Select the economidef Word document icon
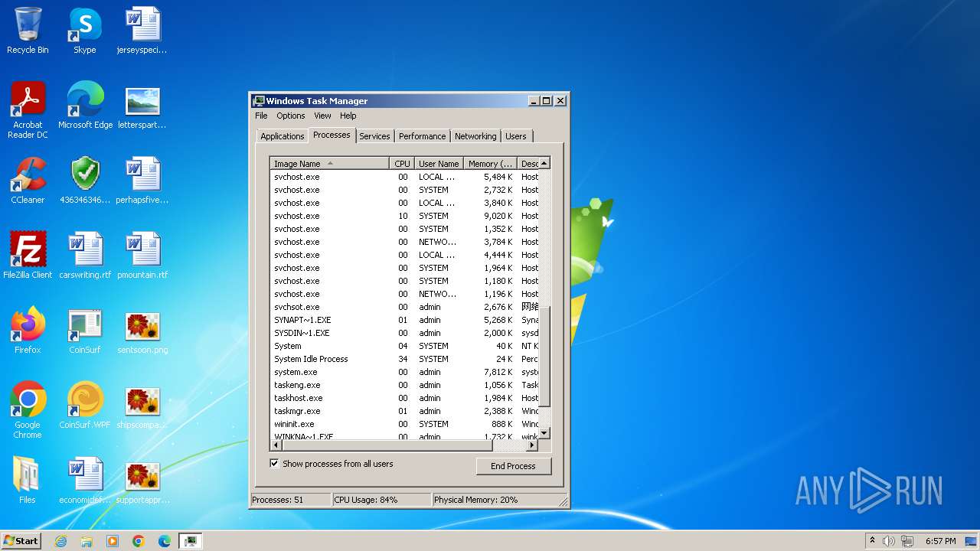 [x=85, y=481]
